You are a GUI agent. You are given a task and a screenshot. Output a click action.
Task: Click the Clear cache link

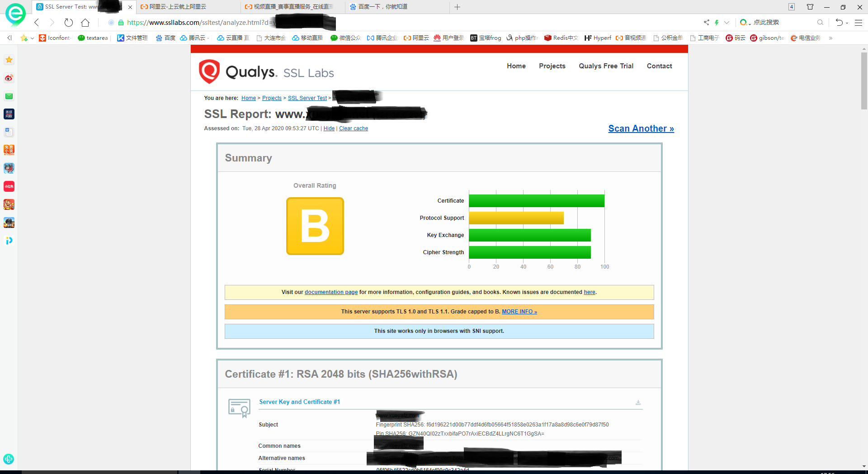point(354,128)
